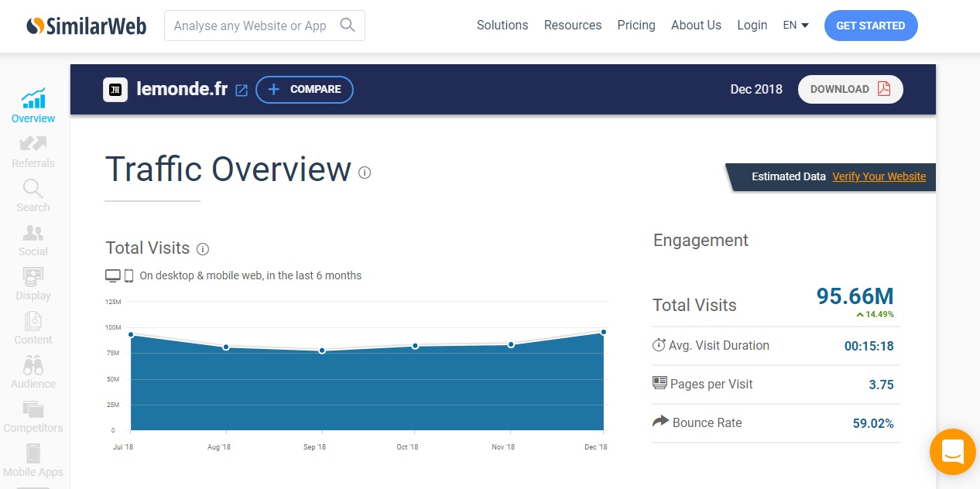Click the SimilarWeb logo
The image size is (980, 489).
coord(87,26)
